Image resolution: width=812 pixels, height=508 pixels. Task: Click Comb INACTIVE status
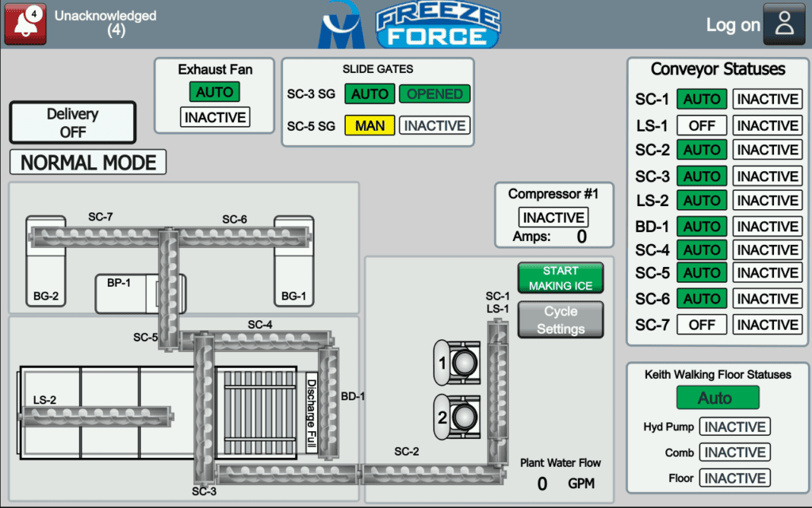[x=735, y=453]
